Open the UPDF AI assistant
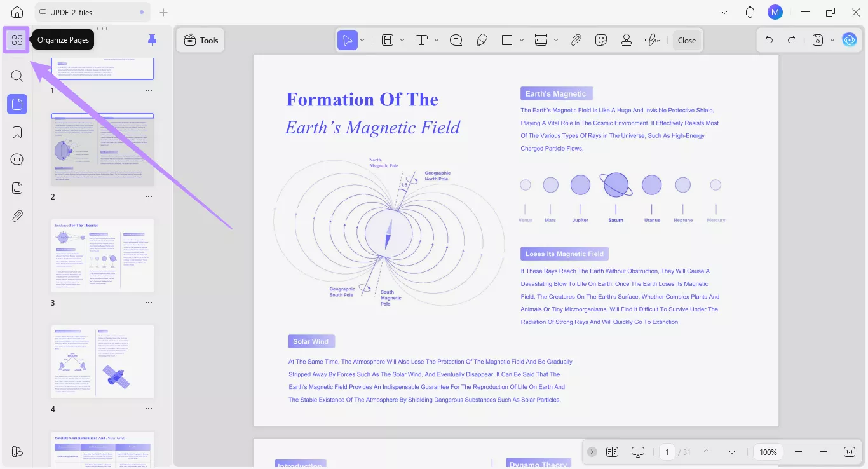The width and height of the screenshot is (868, 469). point(850,39)
